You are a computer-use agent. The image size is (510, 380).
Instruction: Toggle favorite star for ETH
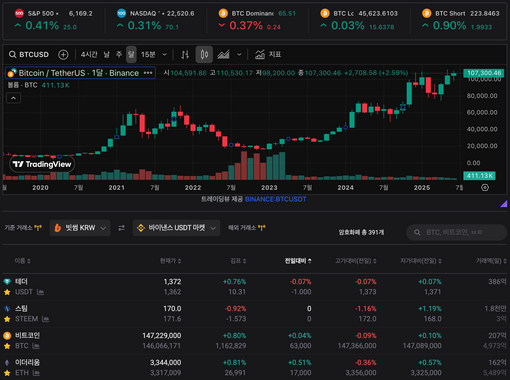(7, 373)
